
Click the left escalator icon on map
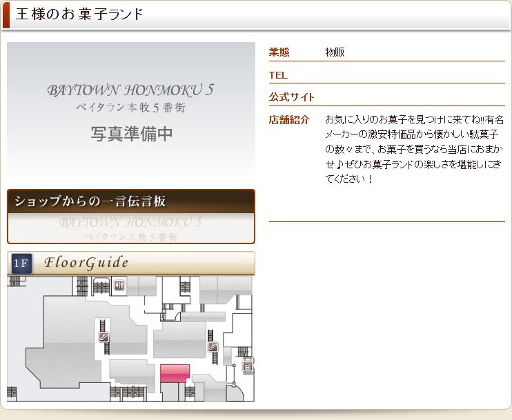point(104,337)
